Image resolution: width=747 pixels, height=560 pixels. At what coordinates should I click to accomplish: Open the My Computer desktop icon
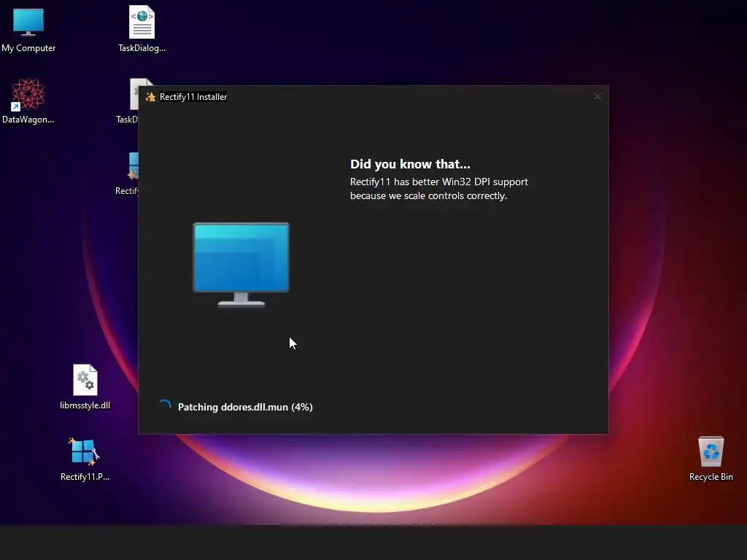tap(28, 23)
